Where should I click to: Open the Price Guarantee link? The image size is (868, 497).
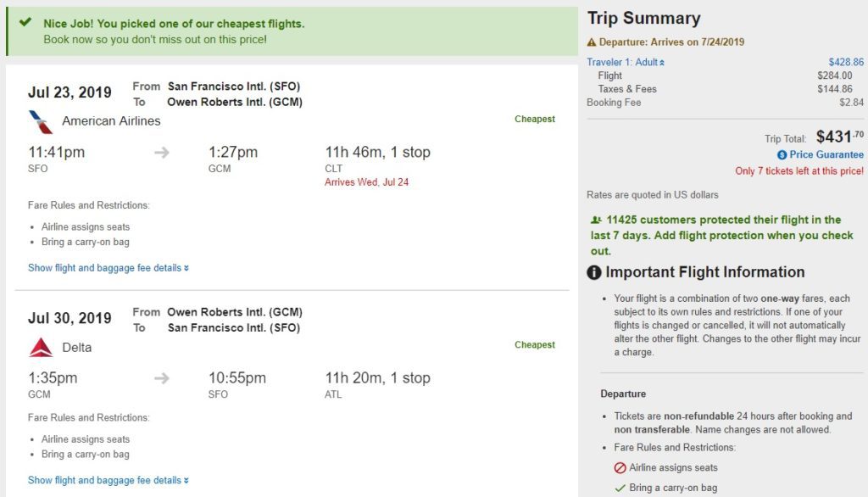(826, 155)
